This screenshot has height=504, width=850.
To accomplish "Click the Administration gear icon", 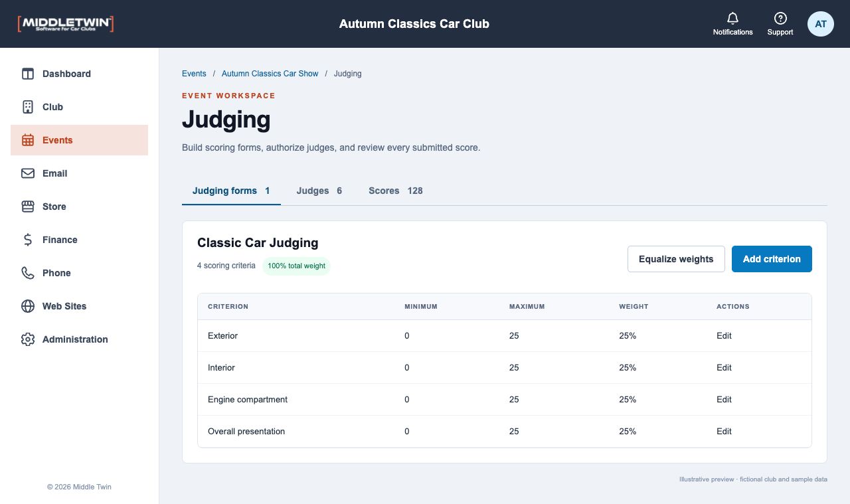I will click(28, 339).
